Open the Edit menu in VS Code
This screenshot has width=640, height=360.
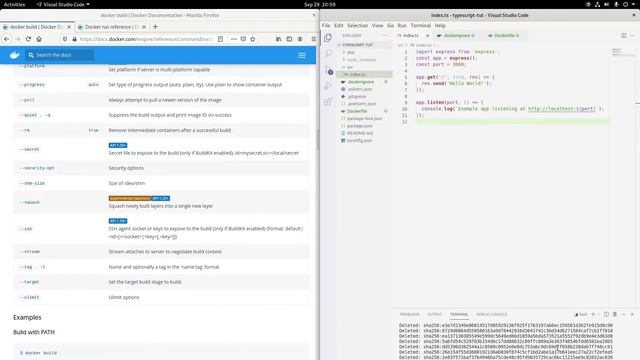point(339,25)
